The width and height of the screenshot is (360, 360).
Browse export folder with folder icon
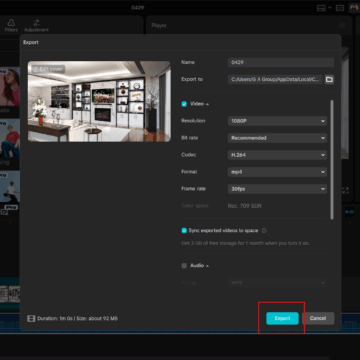[x=329, y=79]
